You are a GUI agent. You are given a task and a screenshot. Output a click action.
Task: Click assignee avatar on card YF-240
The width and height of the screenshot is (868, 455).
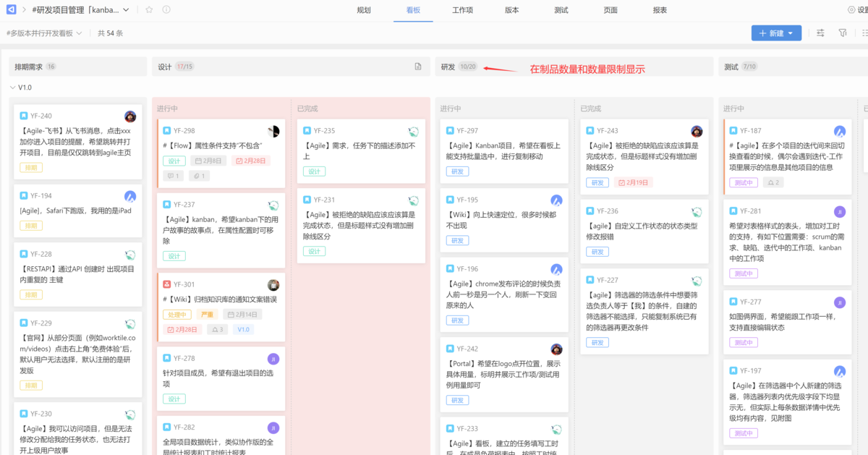pos(130,116)
